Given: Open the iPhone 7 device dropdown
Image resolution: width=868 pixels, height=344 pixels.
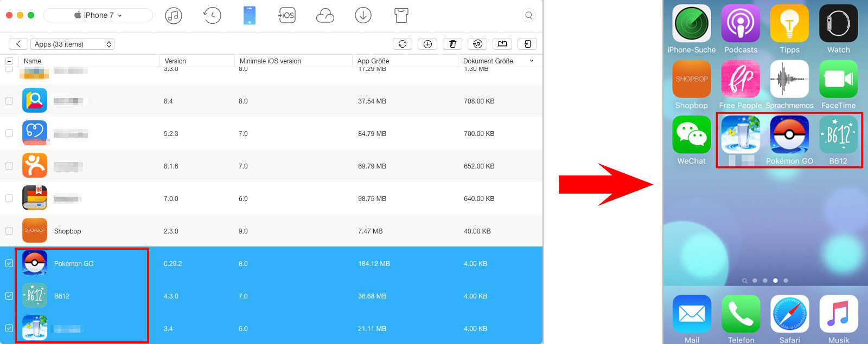Looking at the screenshot, I should [x=98, y=15].
